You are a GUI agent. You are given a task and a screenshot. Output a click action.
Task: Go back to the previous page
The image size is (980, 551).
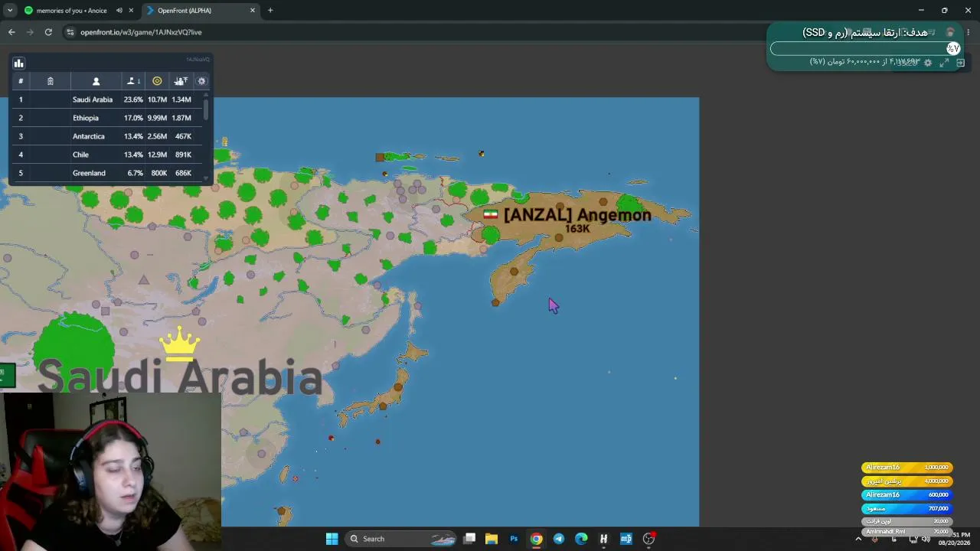[x=11, y=32]
